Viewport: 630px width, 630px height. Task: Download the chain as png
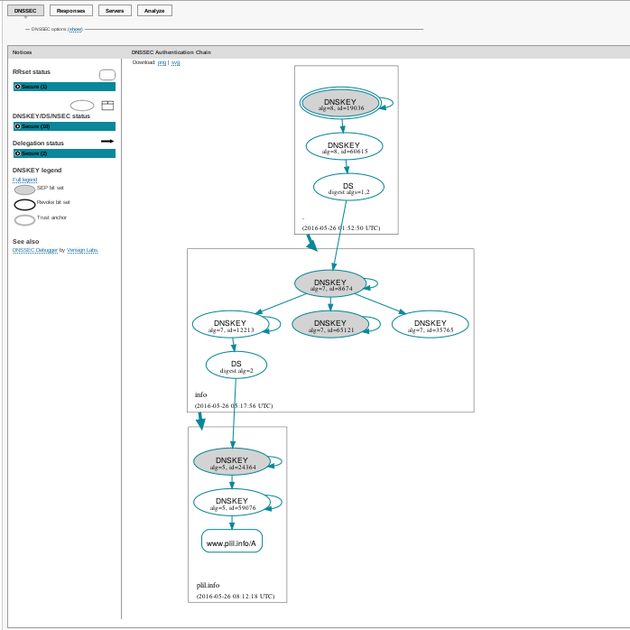tap(162, 62)
